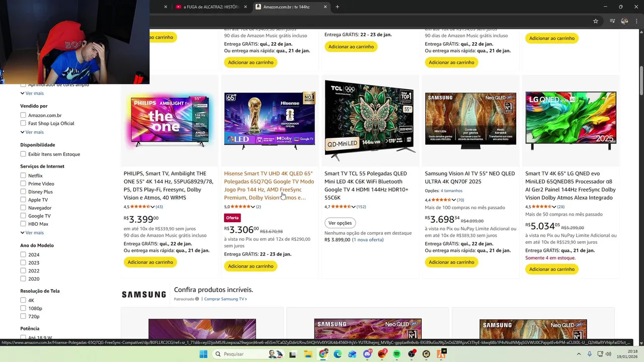Open network settings from the tray

pyautogui.click(x=601, y=354)
